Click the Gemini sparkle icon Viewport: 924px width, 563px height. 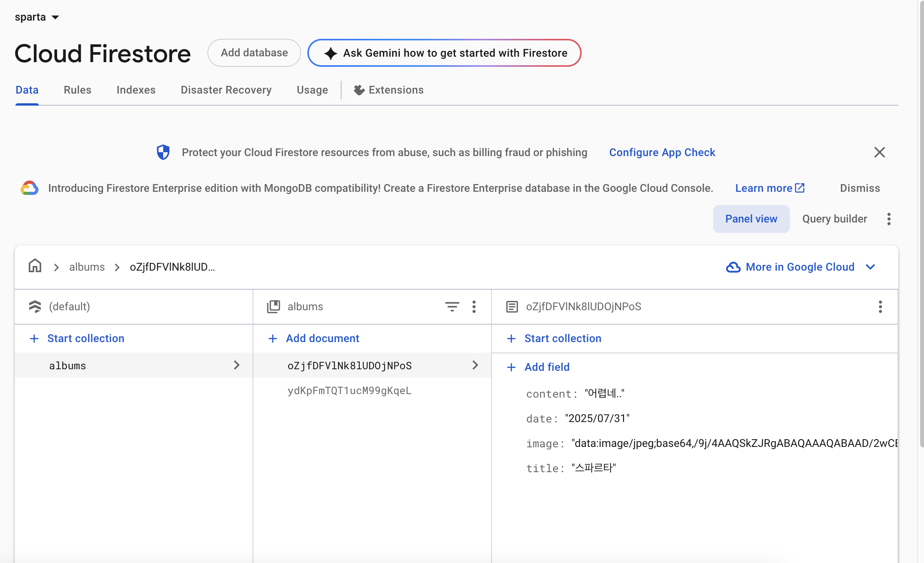(330, 53)
